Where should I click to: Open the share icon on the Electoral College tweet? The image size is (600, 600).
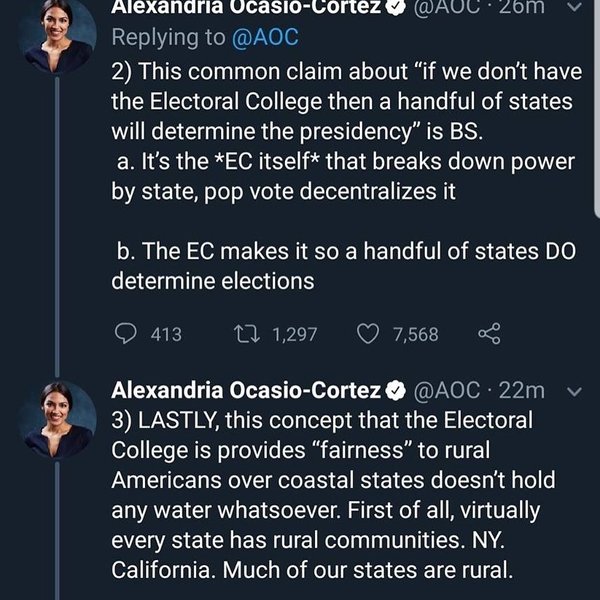pyautogui.click(x=489, y=334)
